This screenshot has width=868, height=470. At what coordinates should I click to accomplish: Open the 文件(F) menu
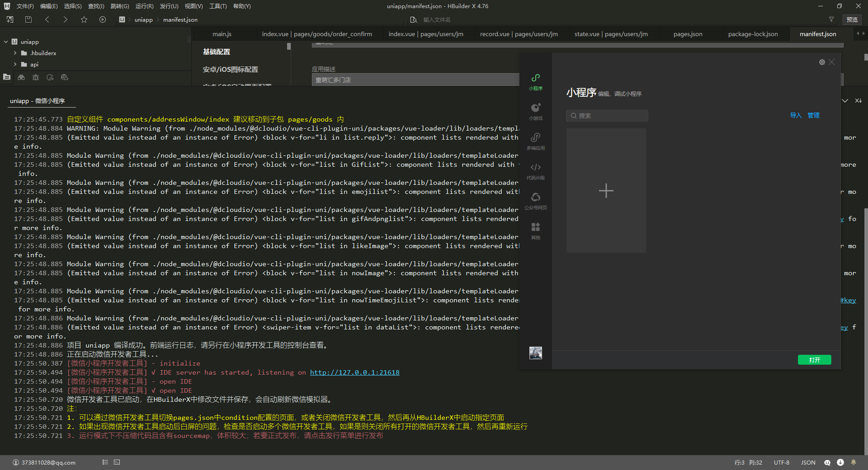pos(25,6)
